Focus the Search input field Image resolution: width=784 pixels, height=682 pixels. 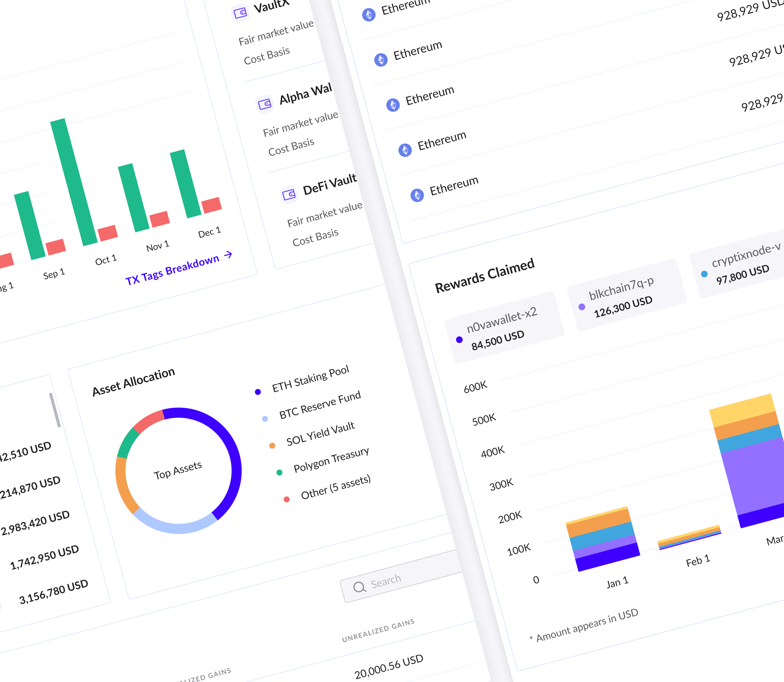pos(402,576)
